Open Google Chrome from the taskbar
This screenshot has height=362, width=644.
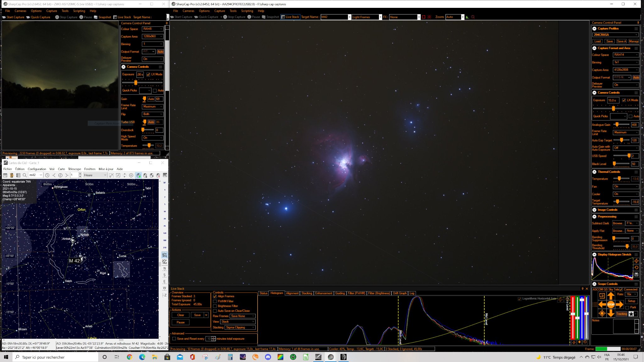point(130,357)
